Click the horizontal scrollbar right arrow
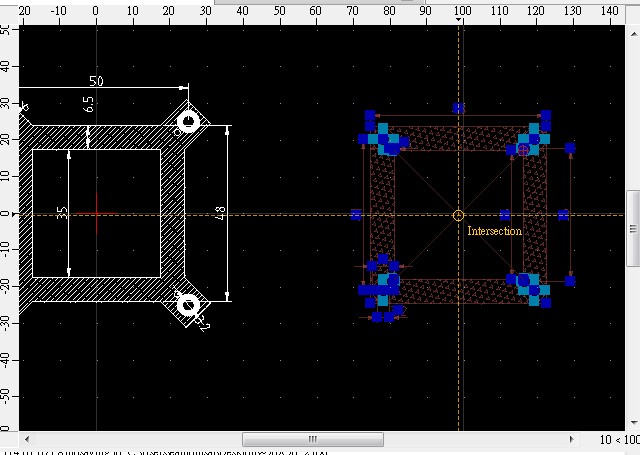The image size is (640, 455). (x=571, y=439)
